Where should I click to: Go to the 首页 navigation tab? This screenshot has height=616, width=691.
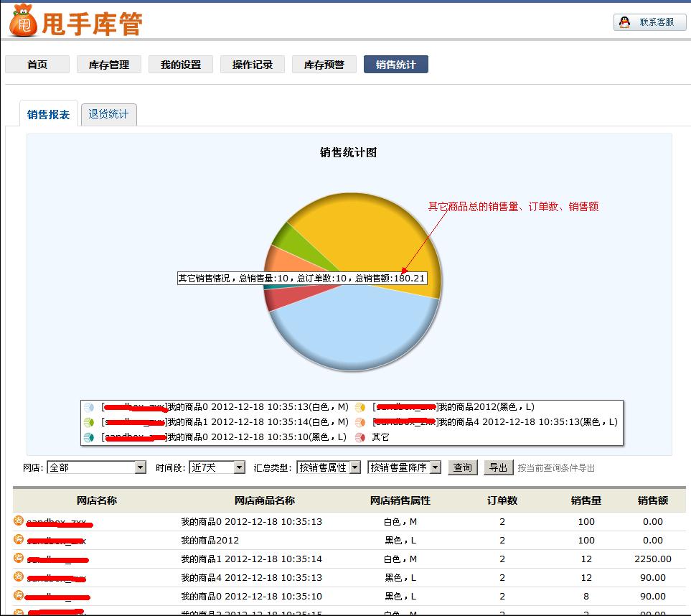pyautogui.click(x=37, y=65)
